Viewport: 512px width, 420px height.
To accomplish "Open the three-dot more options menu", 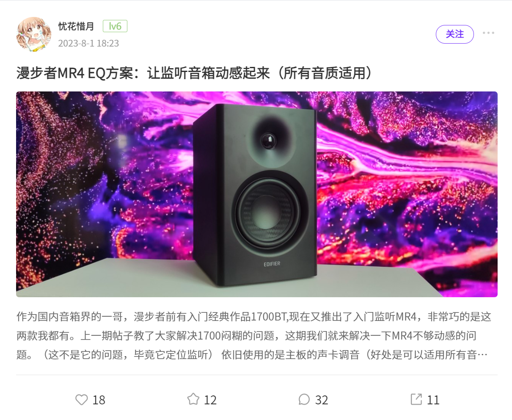I will tap(488, 33).
